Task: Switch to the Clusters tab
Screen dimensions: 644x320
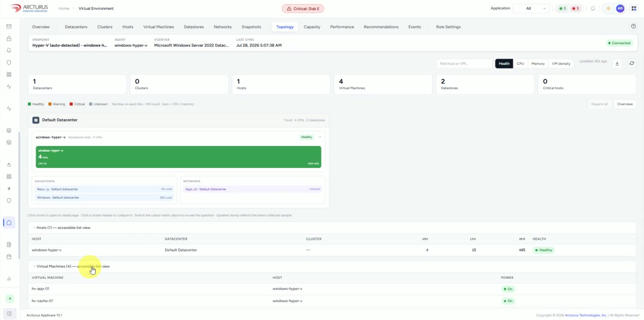Action: pyautogui.click(x=105, y=27)
